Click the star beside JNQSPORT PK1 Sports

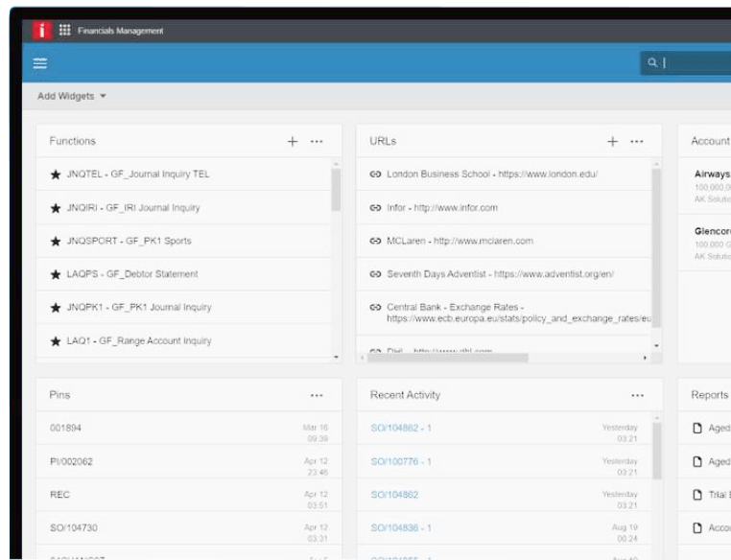pyautogui.click(x=56, y=242)
